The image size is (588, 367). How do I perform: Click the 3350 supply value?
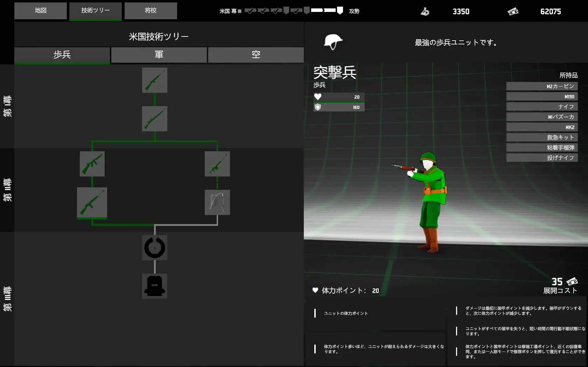point(461,12)
